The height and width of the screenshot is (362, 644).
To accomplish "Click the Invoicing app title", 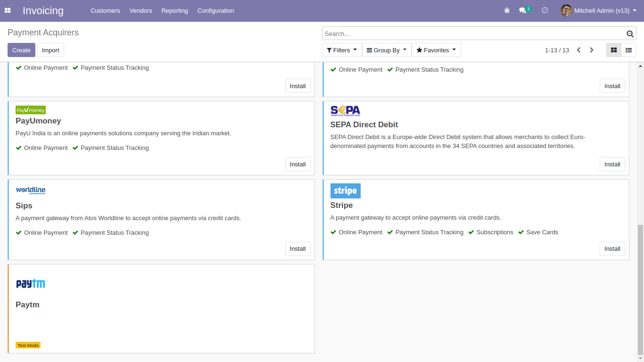I will point(43,10).
